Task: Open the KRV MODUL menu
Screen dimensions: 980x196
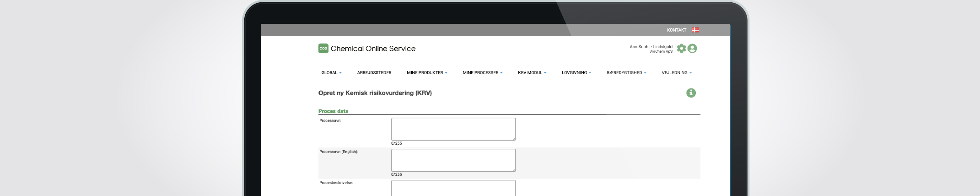Action: [x=532, y=73]
